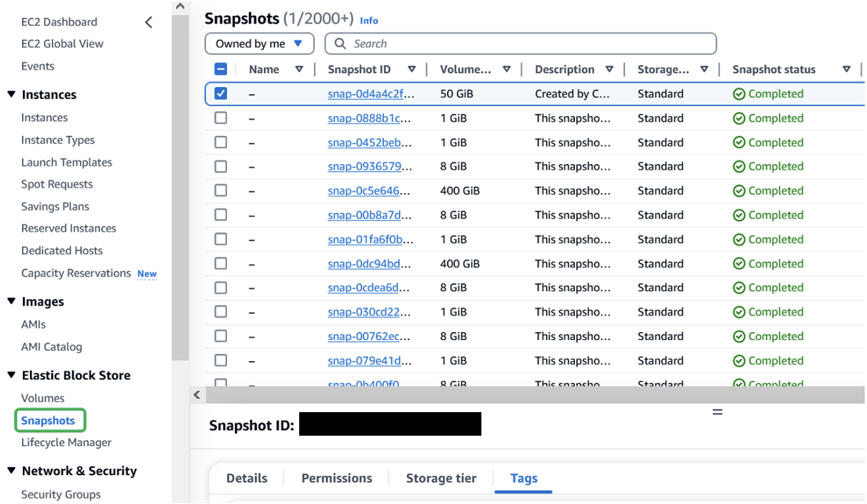The width and height of the screenshot is (867, 504).
Task: Deselect the checkbox on the selected snapshot row
Action: (x=221, y=93)
